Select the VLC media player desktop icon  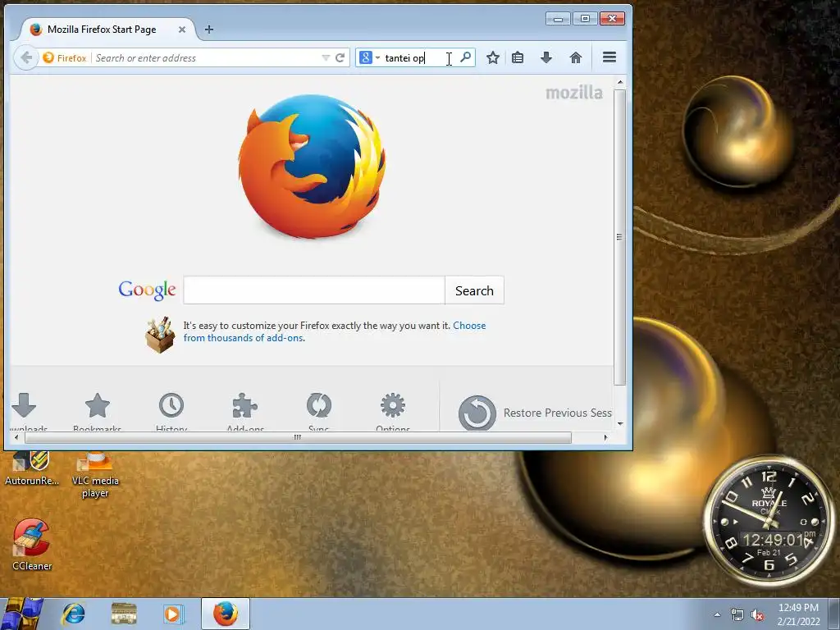tap(95, 474)
